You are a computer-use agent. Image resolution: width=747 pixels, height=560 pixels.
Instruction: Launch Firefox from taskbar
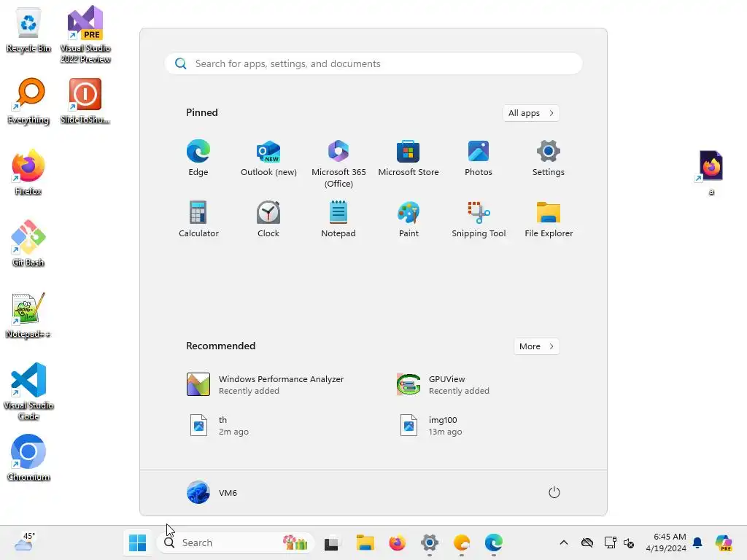click(x=397, y=542)
